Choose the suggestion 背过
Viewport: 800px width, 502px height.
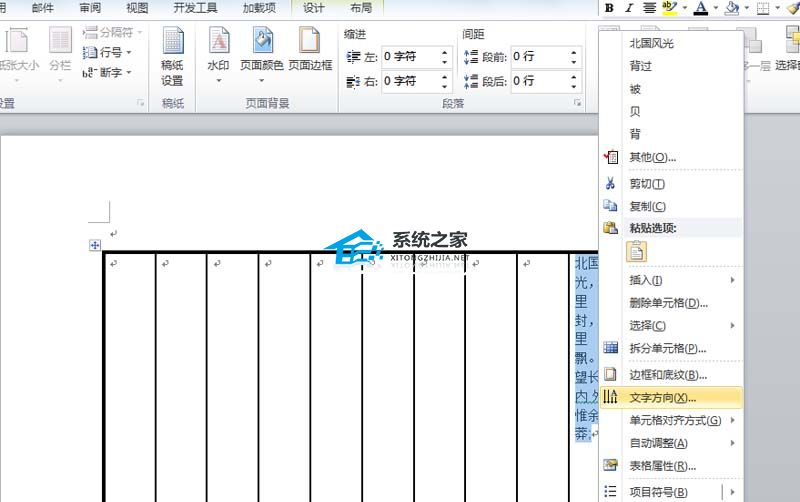(x=640, y=66)
